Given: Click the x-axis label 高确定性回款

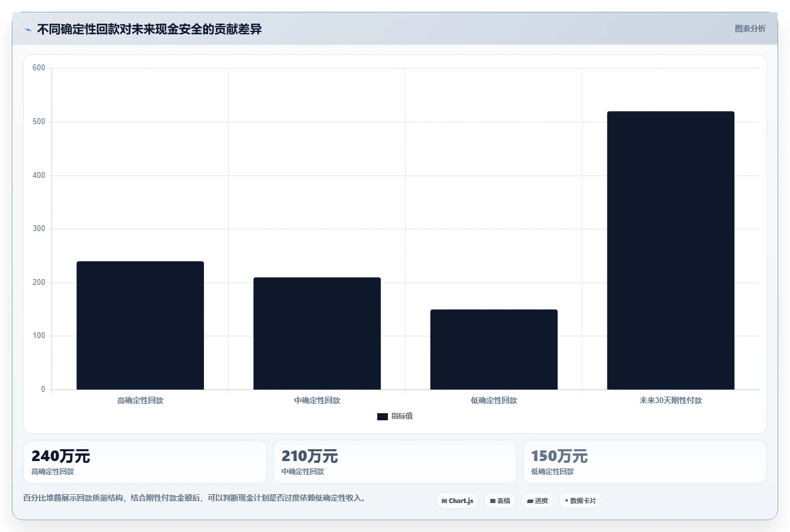Looking at the screenshot, I should 140,401.
